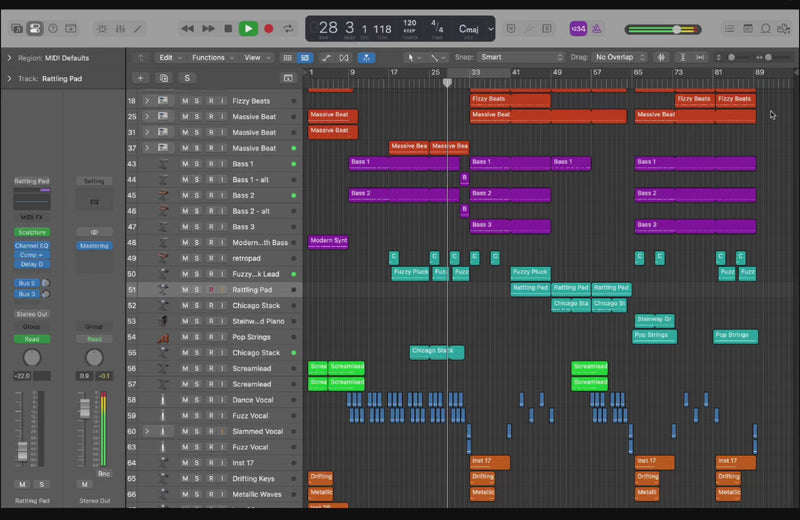Toggle the Cycle loop button
This screenshot has height=520, width=800.
(x=288, y=29)
